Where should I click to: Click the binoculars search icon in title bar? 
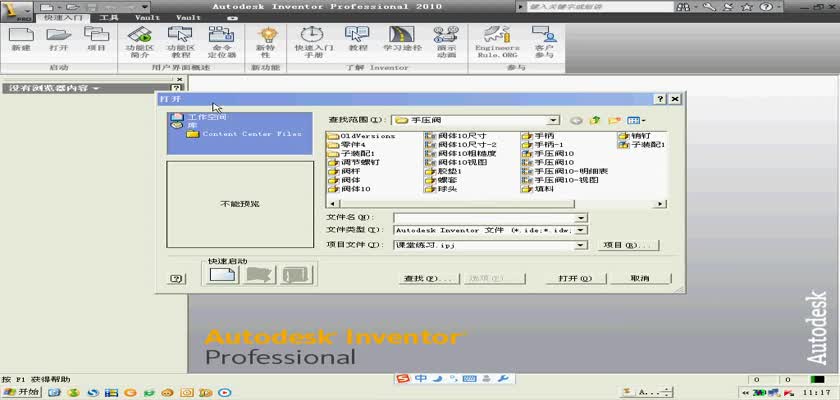[683, 7]
